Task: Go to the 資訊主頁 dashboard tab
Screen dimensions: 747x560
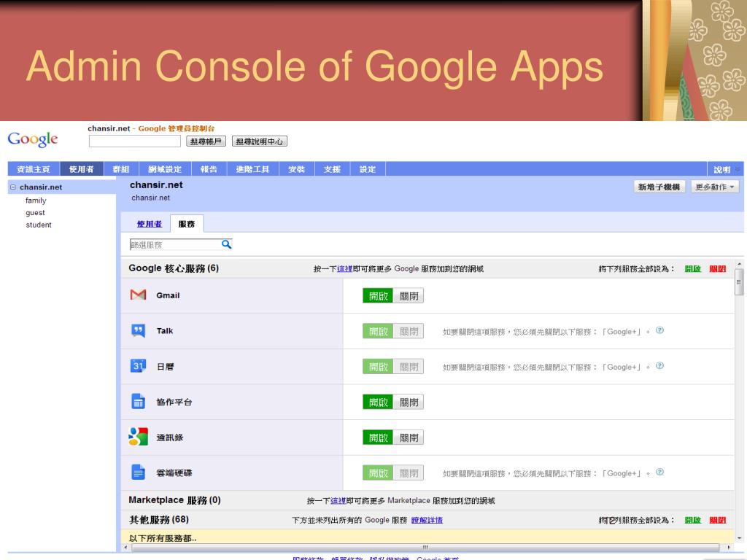Action: [34, 169]
